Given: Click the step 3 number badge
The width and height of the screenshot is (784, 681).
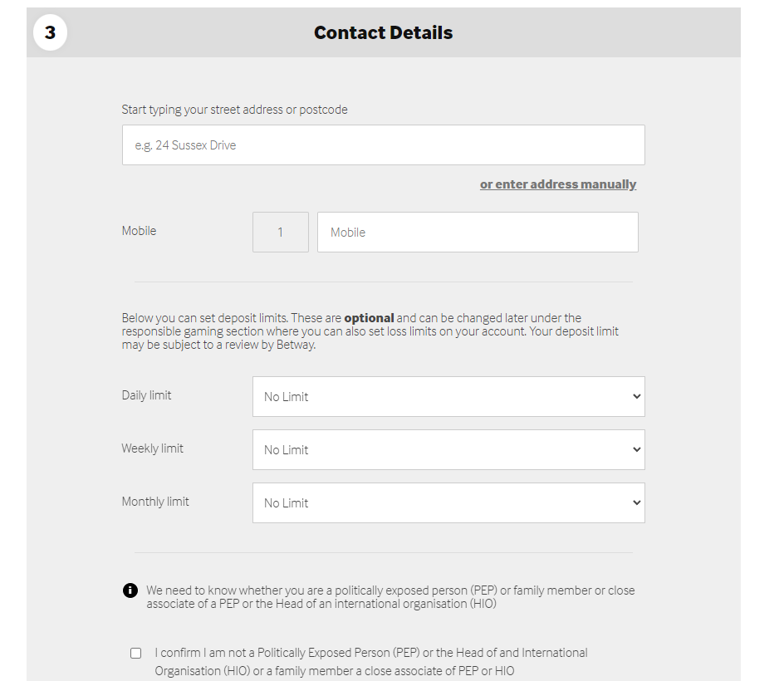Looking at the screenshot, I should (x=50, y=32).
